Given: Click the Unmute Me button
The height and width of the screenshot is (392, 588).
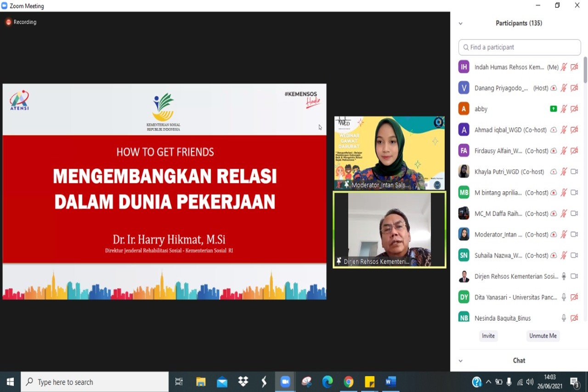Looking at the screenshot, I should coord(543,336).
